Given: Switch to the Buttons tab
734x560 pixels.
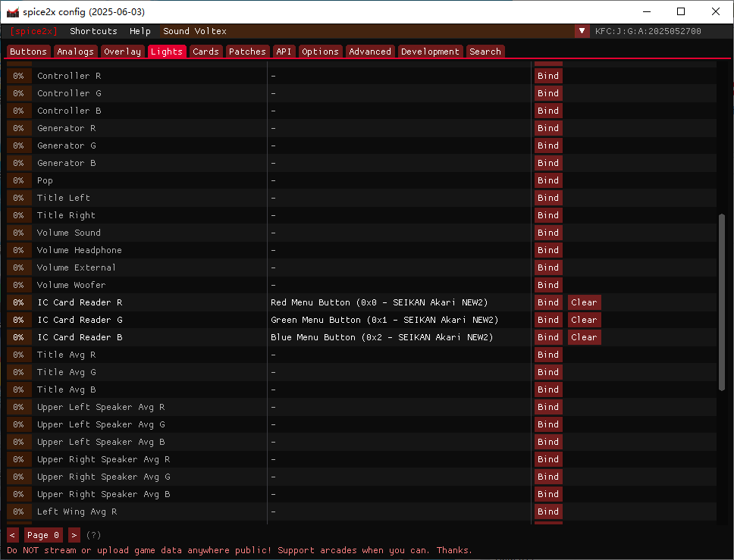Looking at the screenshot, I should 29,52.
